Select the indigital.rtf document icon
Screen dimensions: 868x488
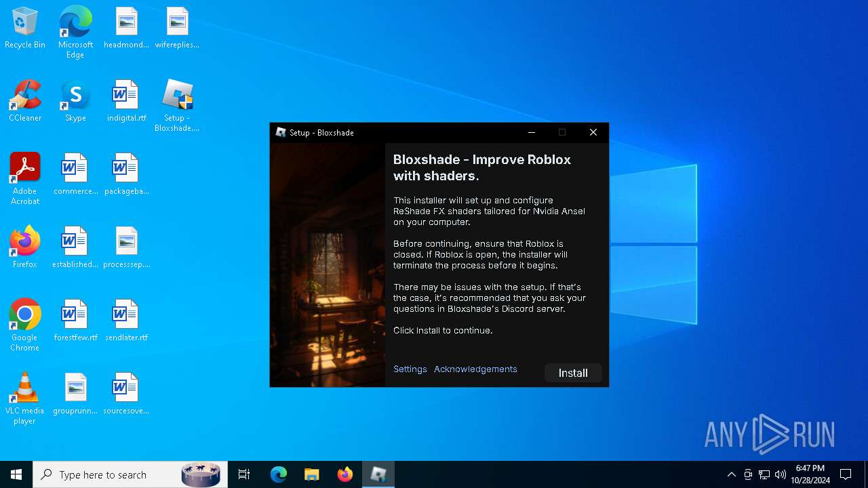click(x=126, y=102)
